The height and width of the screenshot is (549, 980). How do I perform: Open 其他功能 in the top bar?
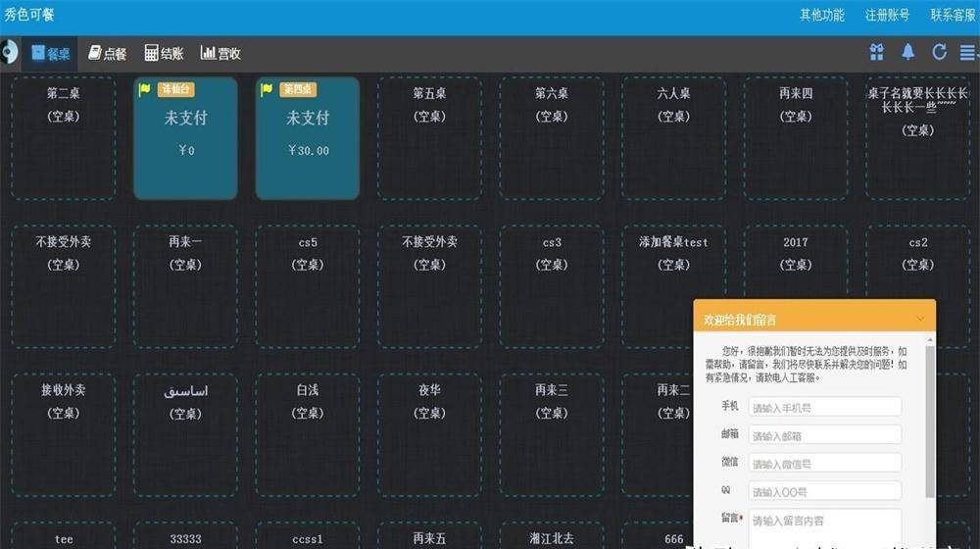[822, 15]
